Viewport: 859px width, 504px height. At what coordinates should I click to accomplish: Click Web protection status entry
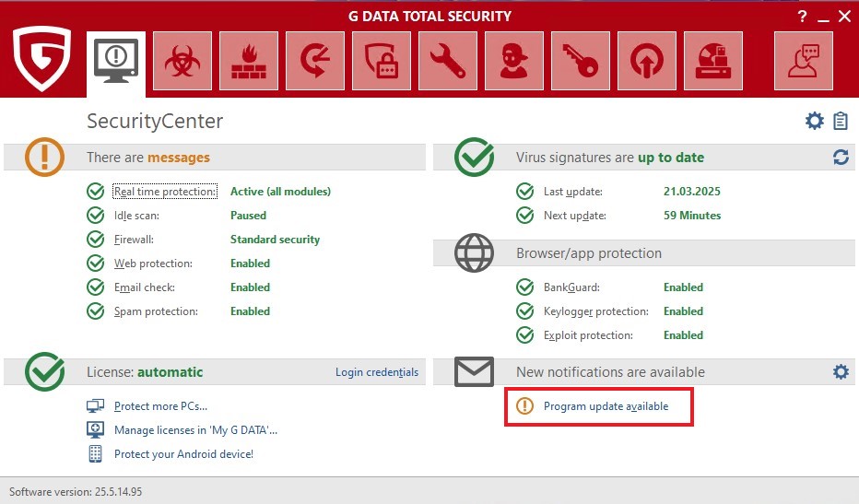point(153,264)
